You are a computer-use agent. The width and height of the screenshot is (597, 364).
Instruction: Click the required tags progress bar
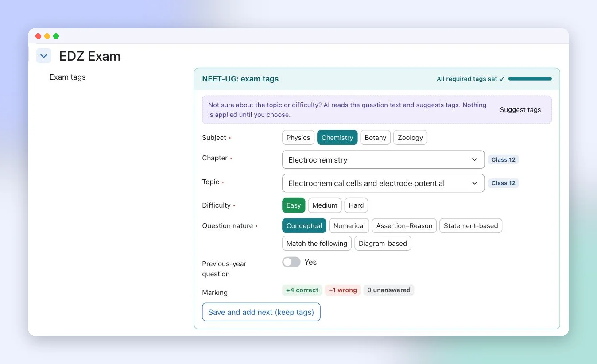pyautogui.click(x=530, y=79)
